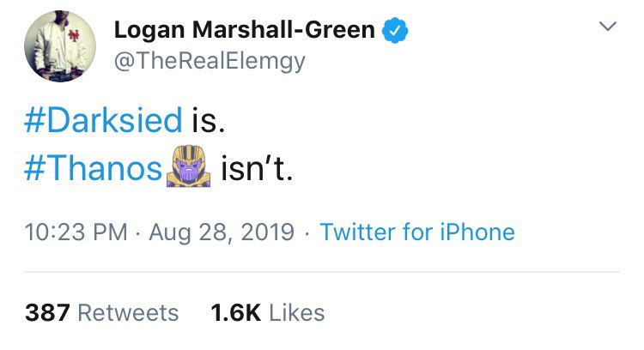644x350 pixels.
Task: Expand the tweet options chevron
Action: click(607, 27)
